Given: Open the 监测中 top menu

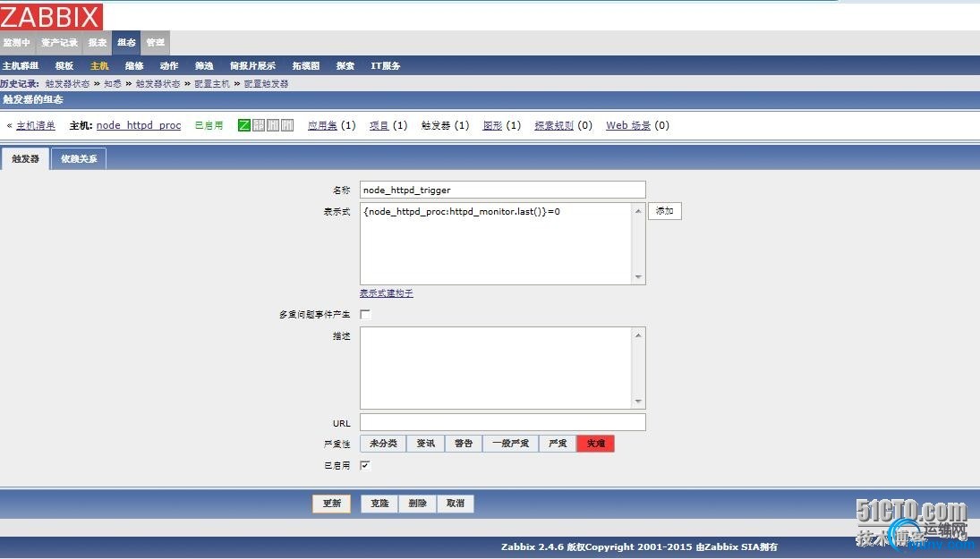Looking at the screenshot, I should (x=17, y=42).
